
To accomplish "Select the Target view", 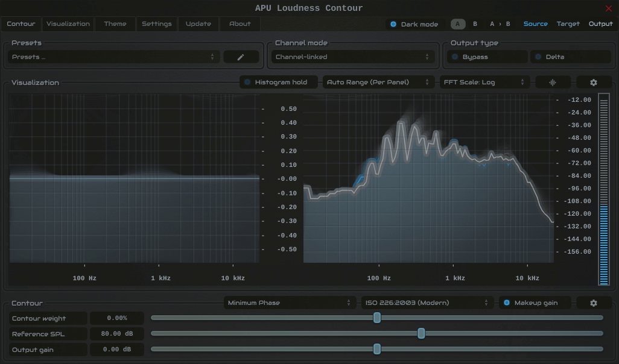I will pyautogui.click(x=568, y=24).
